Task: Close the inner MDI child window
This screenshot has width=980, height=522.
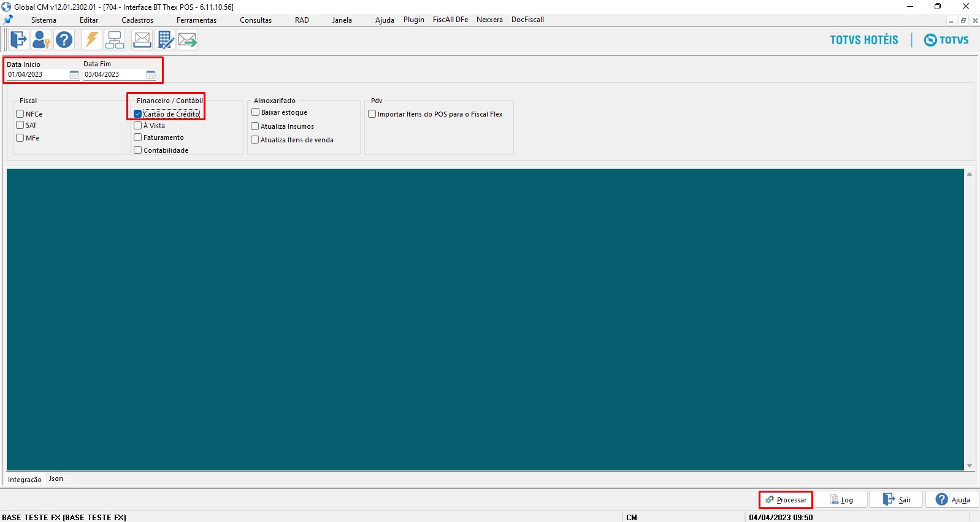Action: (x=975, y=20)
